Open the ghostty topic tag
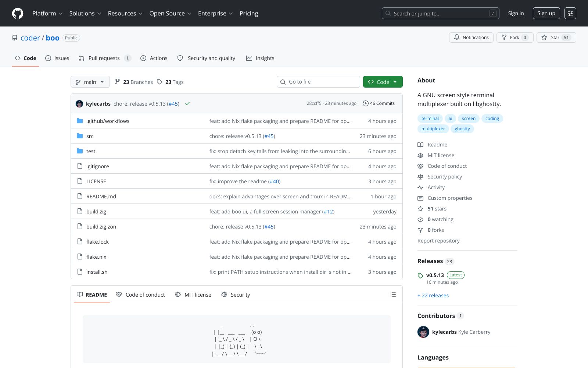 [x=462, y=128]
